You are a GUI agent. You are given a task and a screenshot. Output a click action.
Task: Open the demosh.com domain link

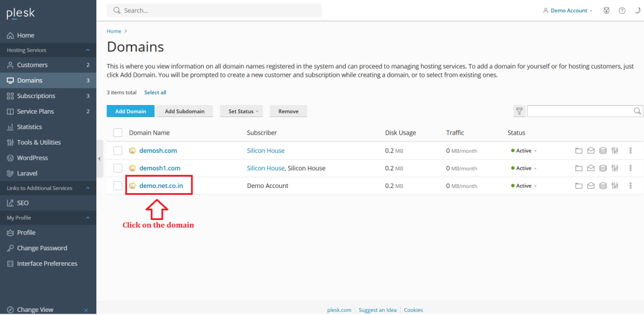pyautogui.click(x=158, y=151)
